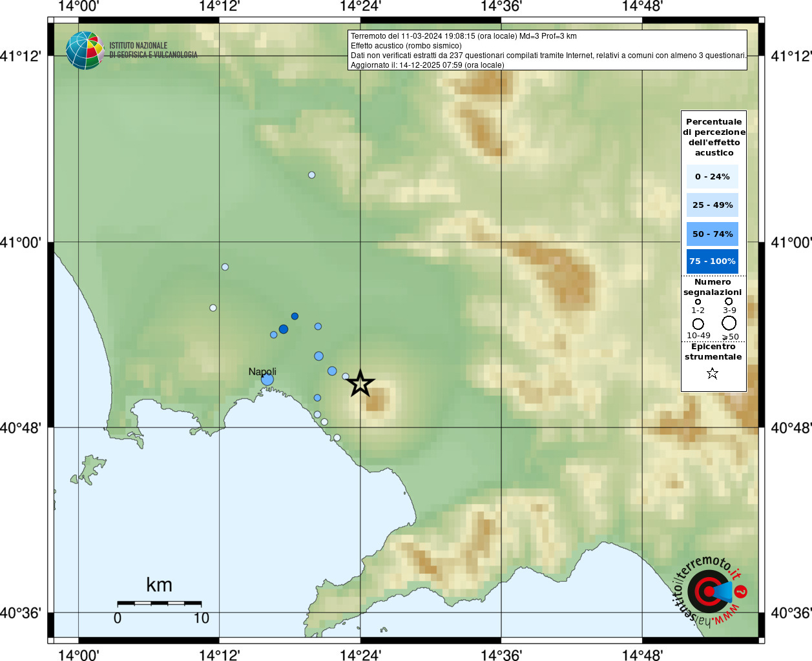Click the epicenter star on the map
The image size is (812, 661).
[360, 384]
